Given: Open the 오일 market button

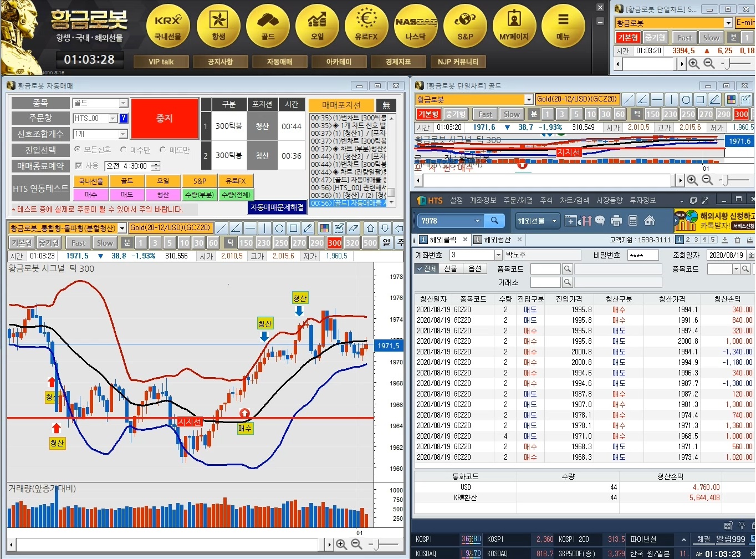Looking at the screenshot, I should (317, 26).
